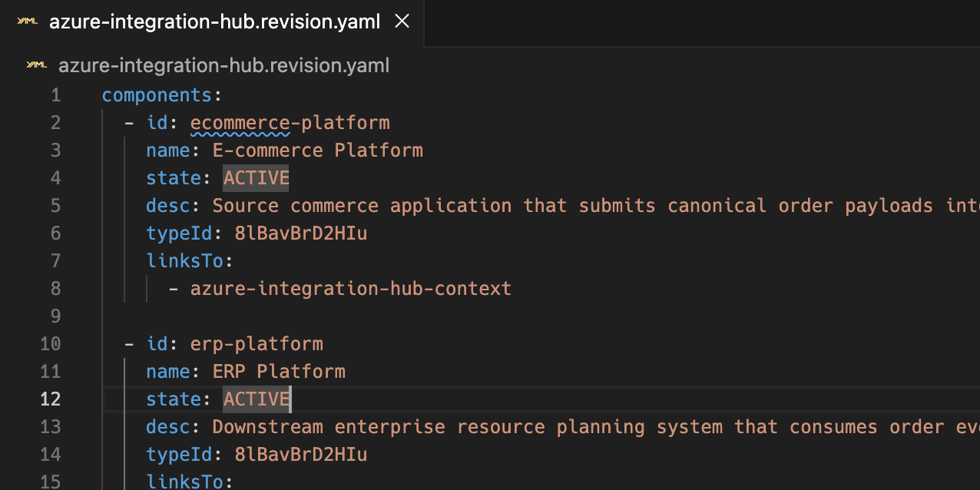Click line number 12 in the gutter

pos(50,399)
